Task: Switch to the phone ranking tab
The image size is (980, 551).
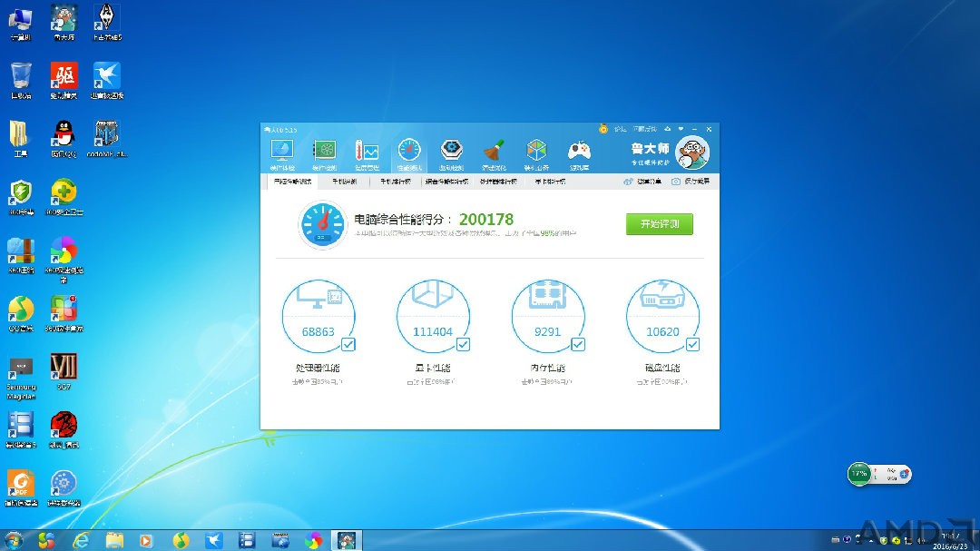Action: [395, 182]
